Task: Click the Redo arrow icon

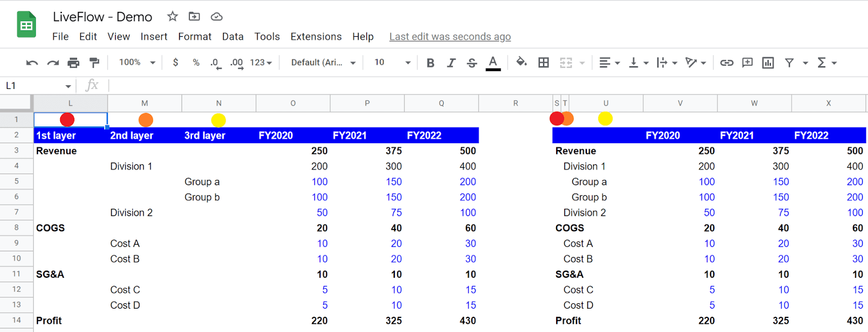Action: click(x=53, y=63)
